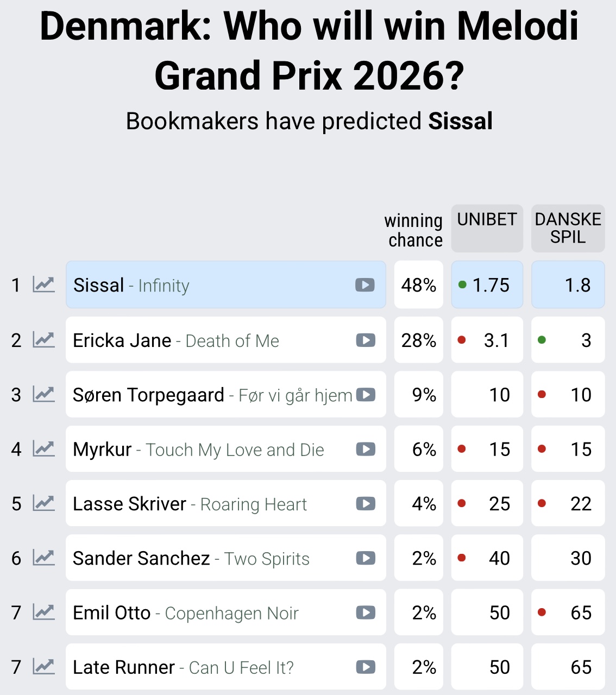The width and height of the screenshot is (616, 695).
Task: Open the trend chart icon for Sissal
Action: point(43,285)
